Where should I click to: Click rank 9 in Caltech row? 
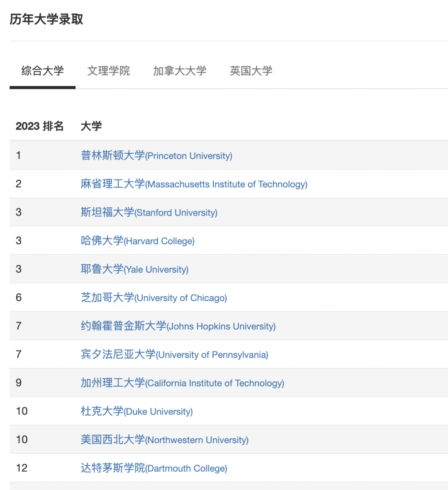[x=18, y=383]
